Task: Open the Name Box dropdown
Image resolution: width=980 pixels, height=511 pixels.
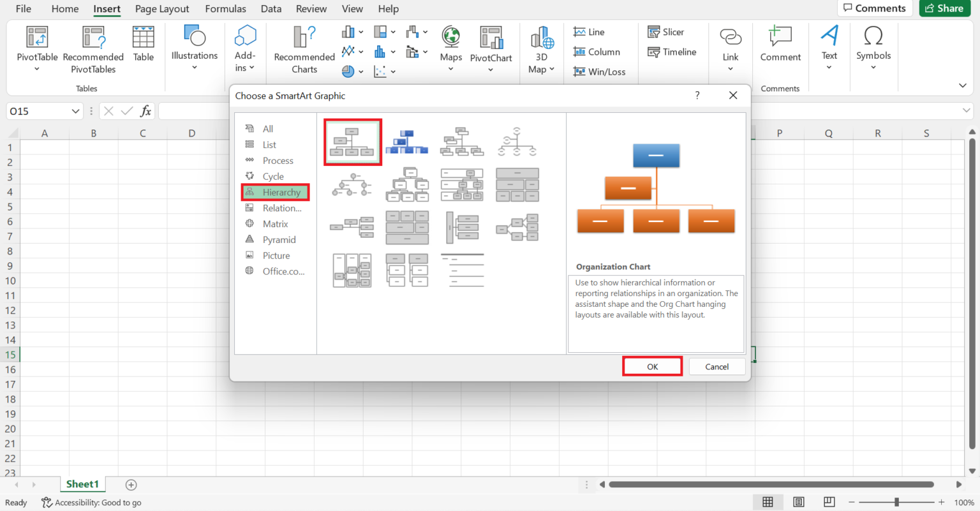Action: pos(76,110)
